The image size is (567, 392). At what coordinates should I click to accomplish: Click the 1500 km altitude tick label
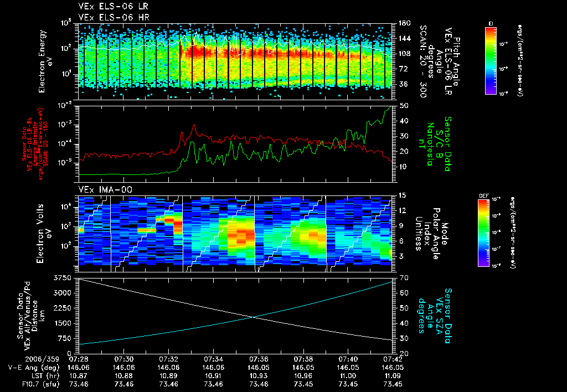coord(62,323)
